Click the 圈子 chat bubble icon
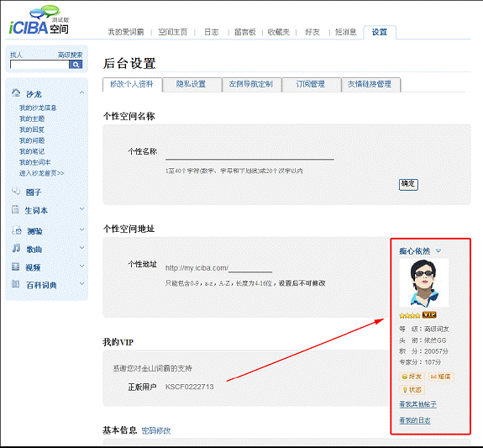 pos(16,191)
